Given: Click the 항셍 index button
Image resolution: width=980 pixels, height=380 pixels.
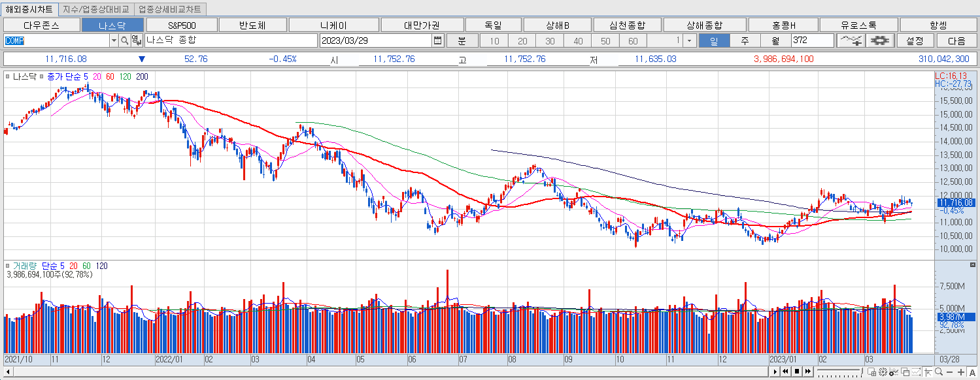Looking at the screenshot, I should tap(938, 25).
